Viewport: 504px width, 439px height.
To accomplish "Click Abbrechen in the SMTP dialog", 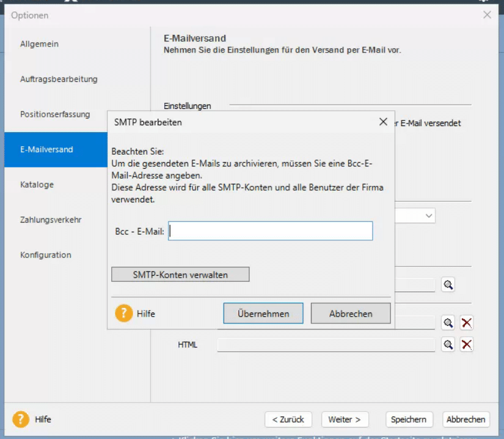I will 351,314.
